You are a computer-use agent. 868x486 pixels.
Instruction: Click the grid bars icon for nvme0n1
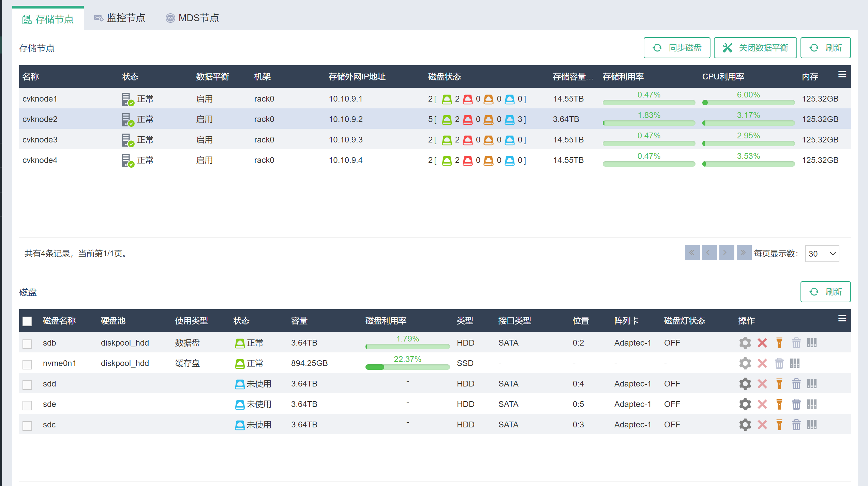[x=795, y=363]
